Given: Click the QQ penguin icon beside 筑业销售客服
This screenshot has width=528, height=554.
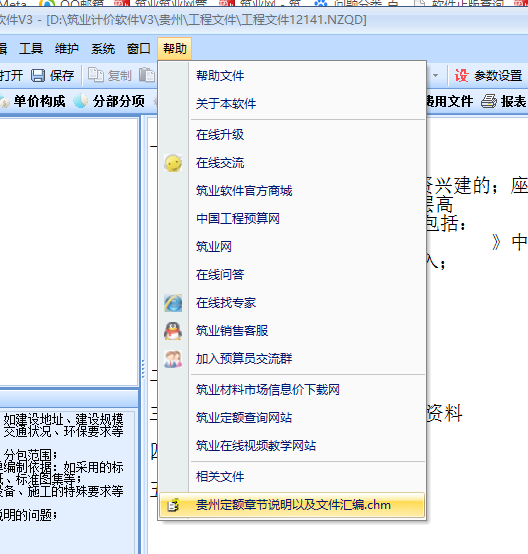Looking at the screenshot, I should [x=173, y=331].
